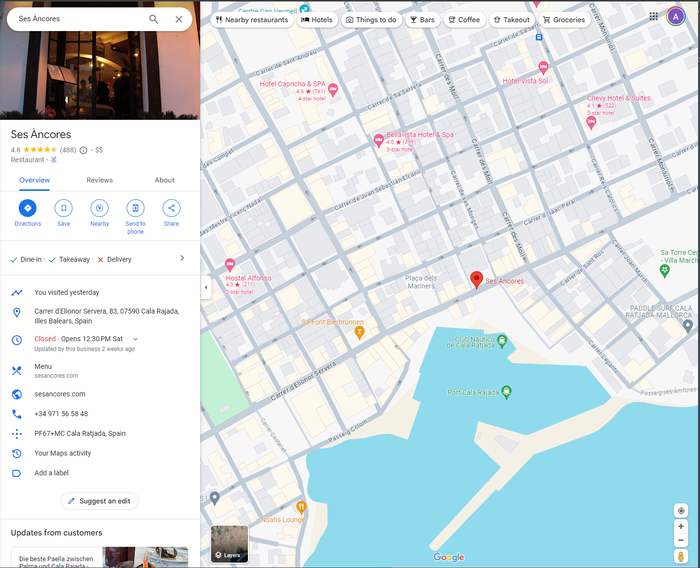700x568 pixels.
Task: Open the account avatar A
Action: point(675,17)
